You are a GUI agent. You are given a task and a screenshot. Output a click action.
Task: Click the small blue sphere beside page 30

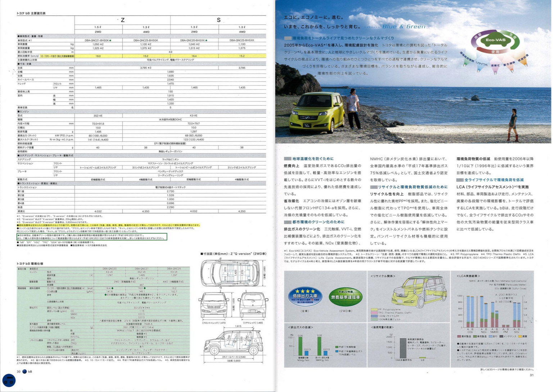24,371
